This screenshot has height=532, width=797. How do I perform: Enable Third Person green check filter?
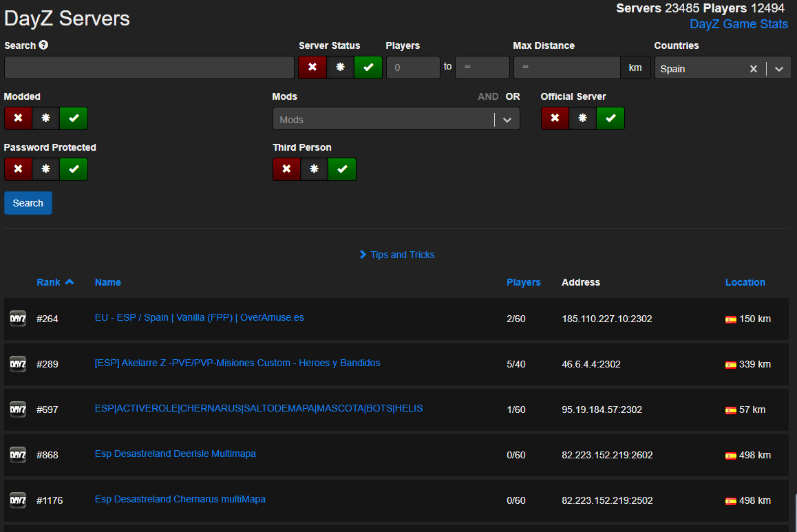coord(342,169)
